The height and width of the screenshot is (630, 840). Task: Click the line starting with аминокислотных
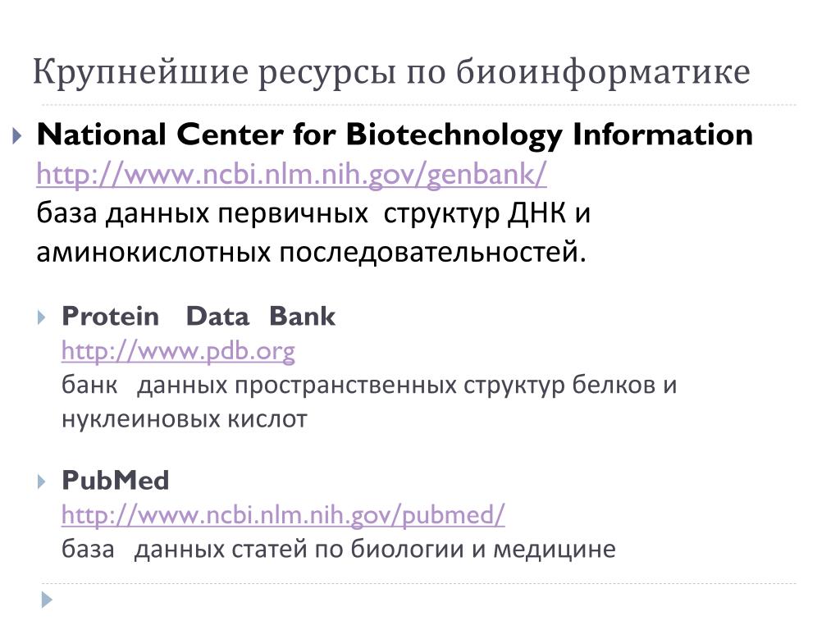click(x=311, y=253)
